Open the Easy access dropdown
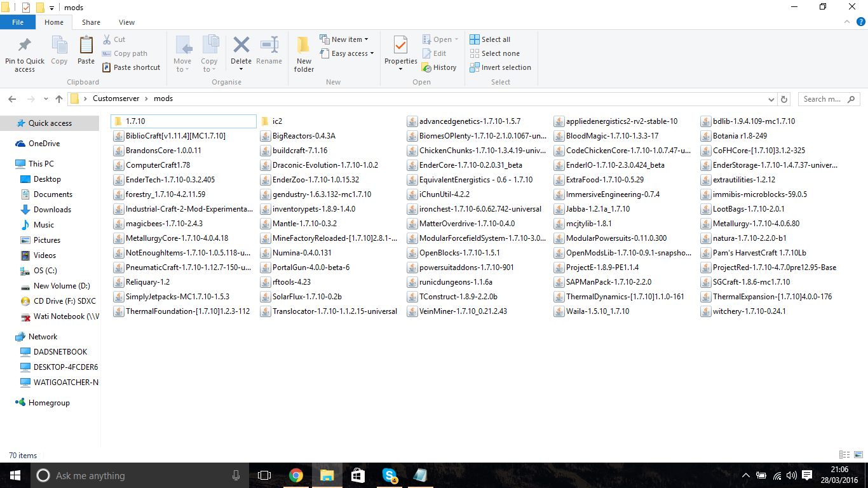This screenshot has width=868, height=488. (346, 53)
